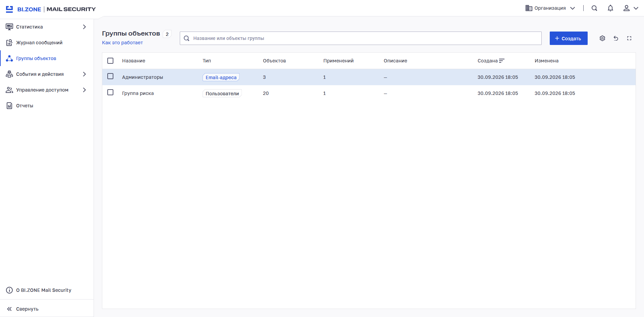Screen dimensions: 644x317
Task: Check the Группа риска row checkbox
Action: pyautogui.click(x=110, y=92)
